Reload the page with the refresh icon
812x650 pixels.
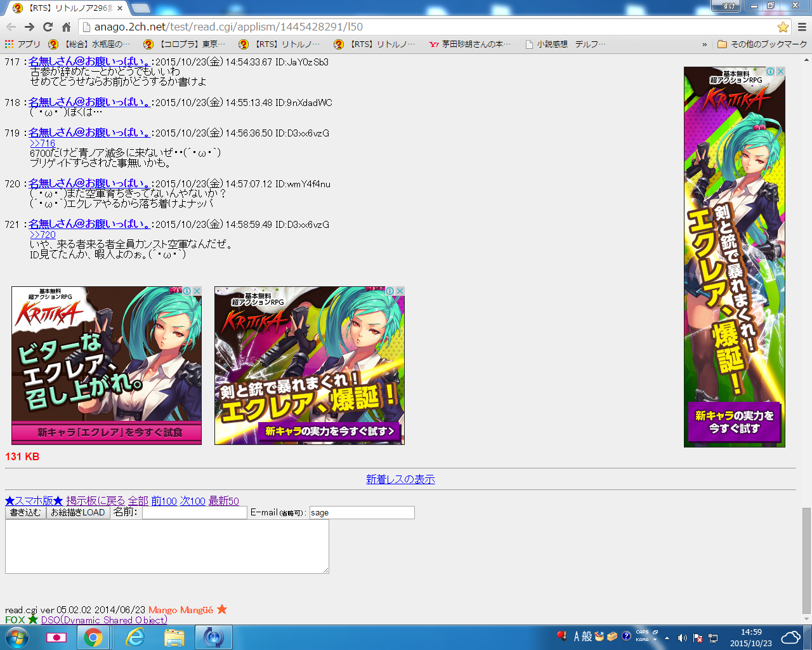click(48, 27)
